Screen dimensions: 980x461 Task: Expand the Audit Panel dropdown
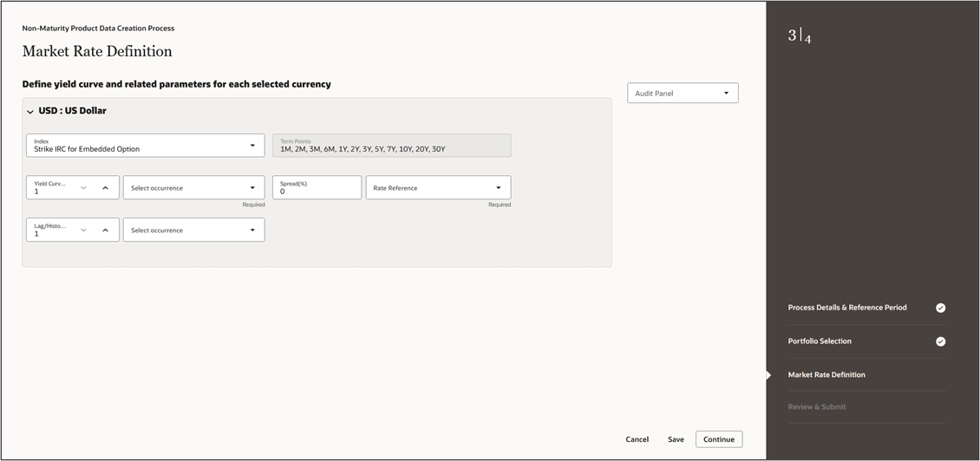pos(683,94)
